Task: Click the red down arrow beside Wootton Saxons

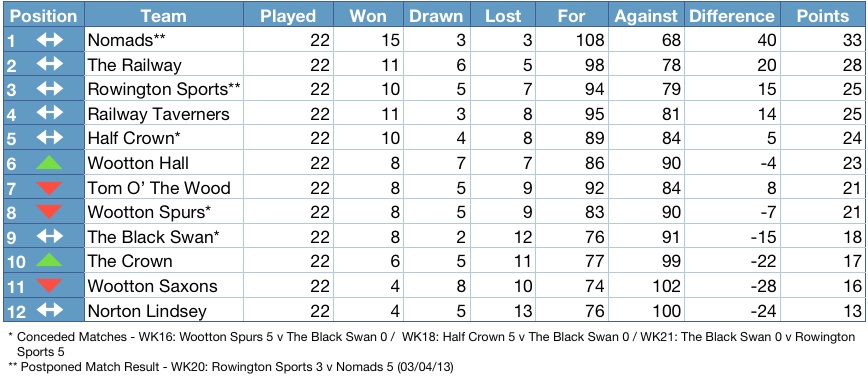Action: click(49, 285)
